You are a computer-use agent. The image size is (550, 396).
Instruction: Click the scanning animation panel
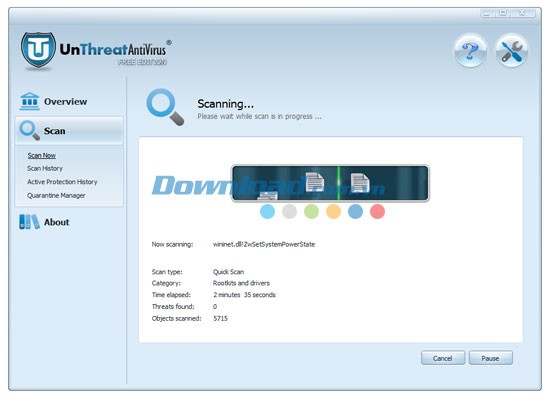[x=330, y=183]
